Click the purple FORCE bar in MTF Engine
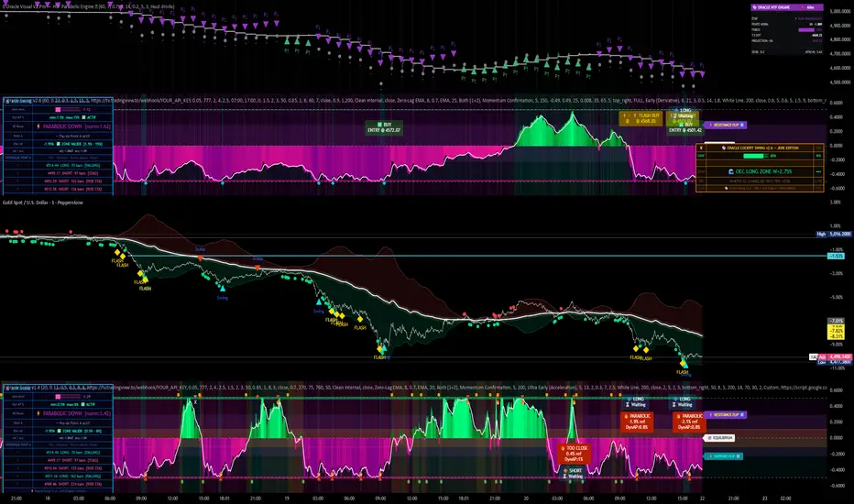The height and width of the screenshot is (504, 854). [x=806, y=30]
